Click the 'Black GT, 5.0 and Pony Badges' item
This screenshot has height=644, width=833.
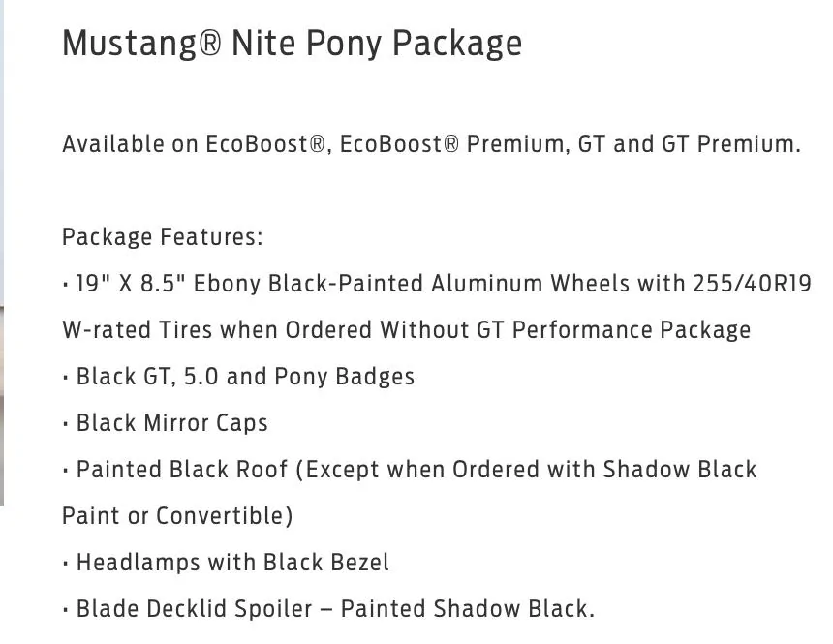(x=238, y=377)
